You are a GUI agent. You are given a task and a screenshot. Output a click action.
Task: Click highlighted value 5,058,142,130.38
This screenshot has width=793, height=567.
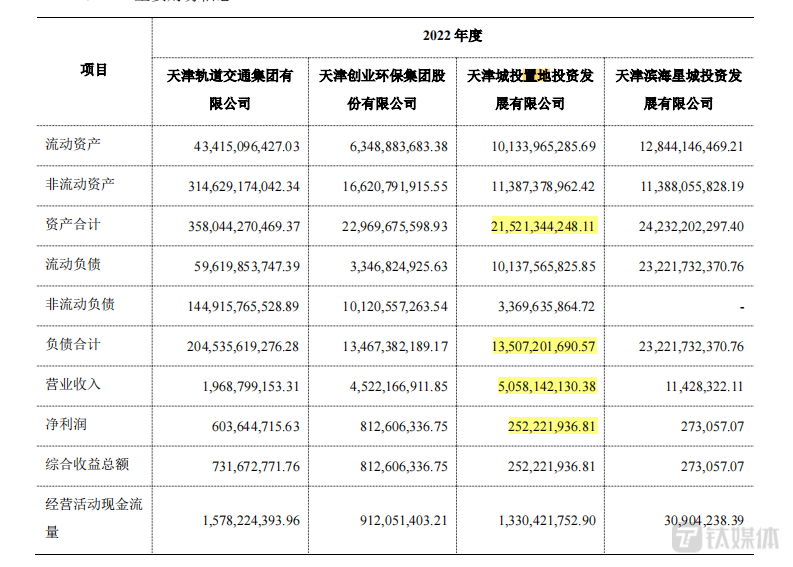pos(547,386)
